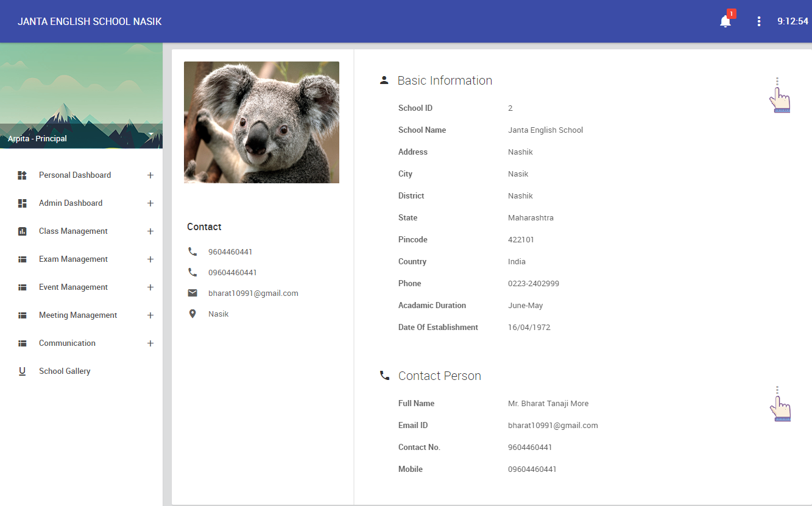Screen dimensions: 812x506
Task: Click the koala school profile picture
Action: click(x=261, y=122)
